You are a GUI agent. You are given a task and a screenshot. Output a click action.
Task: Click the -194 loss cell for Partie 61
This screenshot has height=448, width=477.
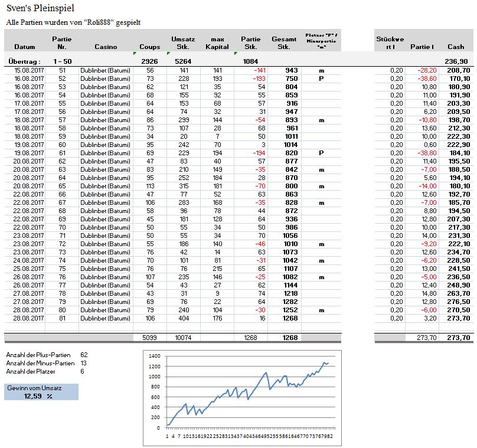pos(251,152)
